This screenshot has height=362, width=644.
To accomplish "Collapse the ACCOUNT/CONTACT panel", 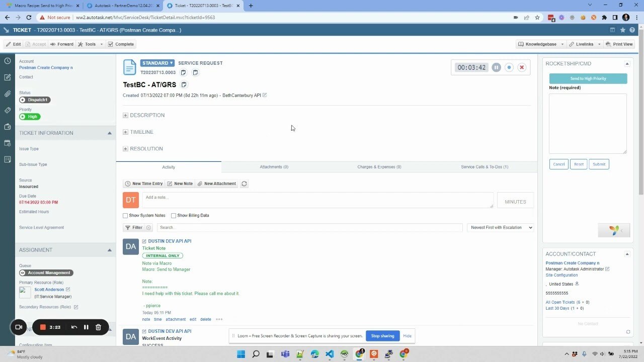I will (627, 254).
